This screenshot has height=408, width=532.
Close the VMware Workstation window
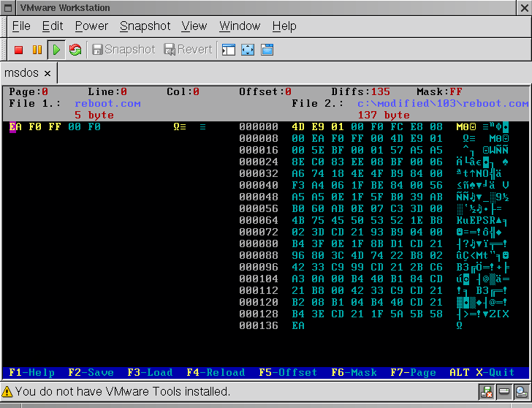point(524,8)
